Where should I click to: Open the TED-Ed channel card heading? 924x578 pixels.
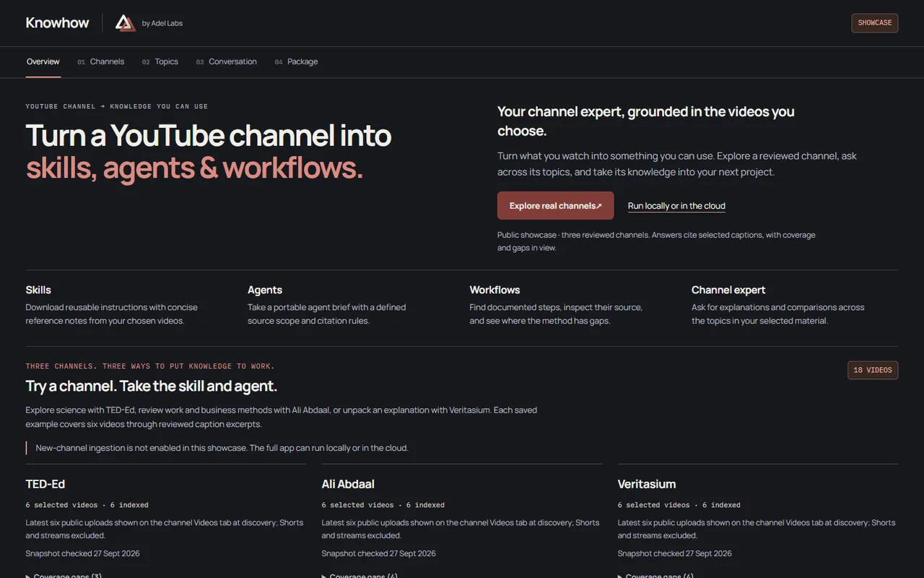[x=45, y=484]
